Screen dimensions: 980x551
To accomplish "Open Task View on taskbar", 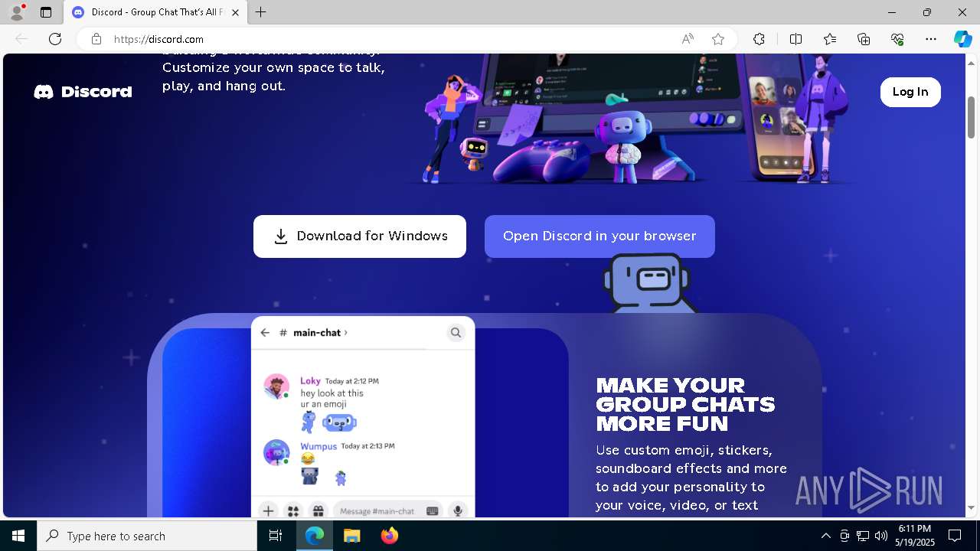I will click(x=276, y=536).
